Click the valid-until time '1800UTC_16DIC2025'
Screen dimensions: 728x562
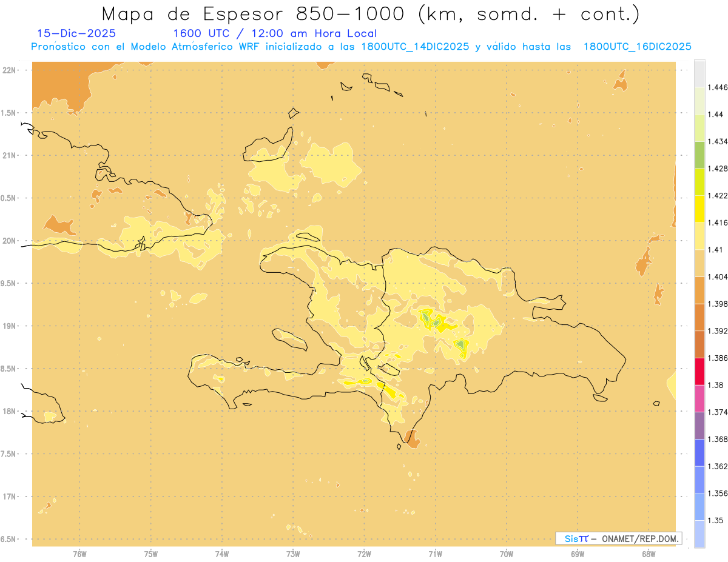638,47
